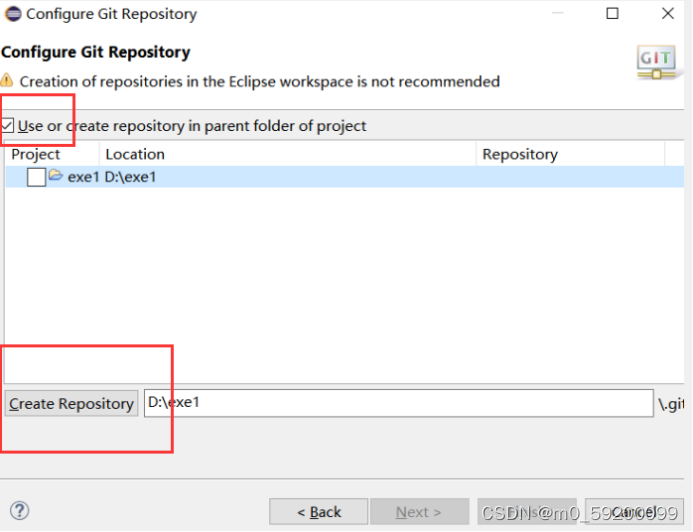Image resolution: width=693 pixels, height=532 pixels.
Task: Click the '\.git' suffix label
Action: (x=670, y=404)
